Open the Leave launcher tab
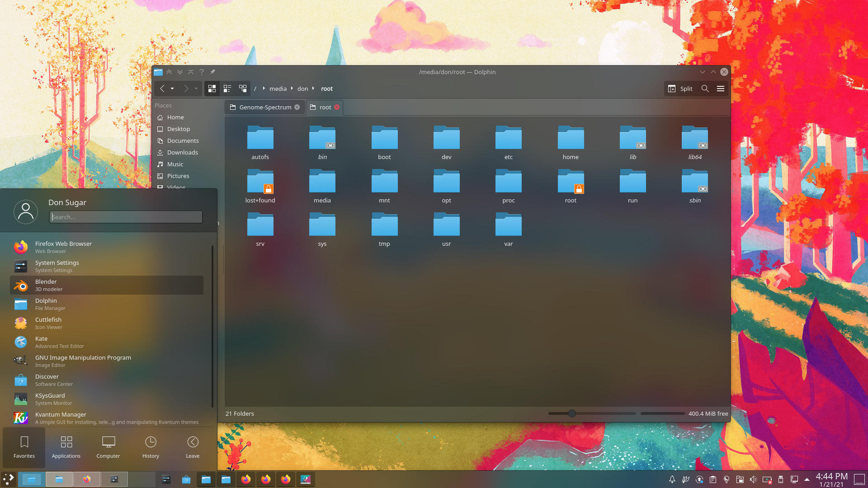Image resolution: width=868 pixels, height=488 pixels. [x=193, y=447]
